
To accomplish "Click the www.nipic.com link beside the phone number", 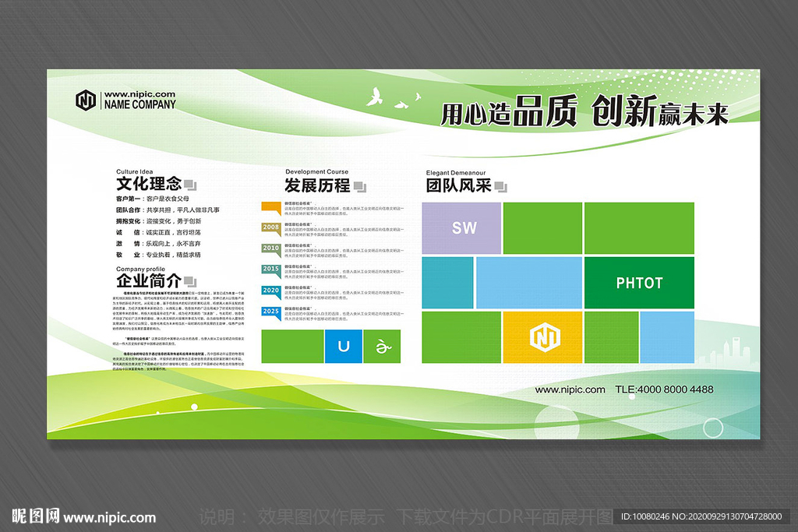I will click(x=570, y=389).
